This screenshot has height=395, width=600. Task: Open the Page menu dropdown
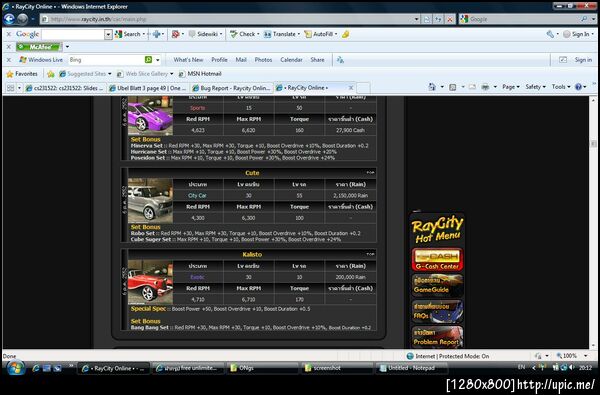coord(510,87)
